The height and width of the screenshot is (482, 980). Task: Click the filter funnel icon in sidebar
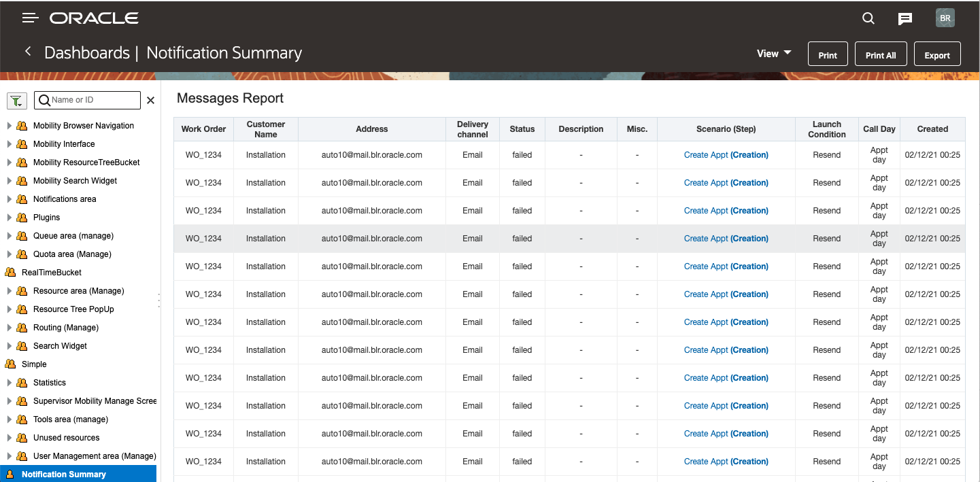16,101
